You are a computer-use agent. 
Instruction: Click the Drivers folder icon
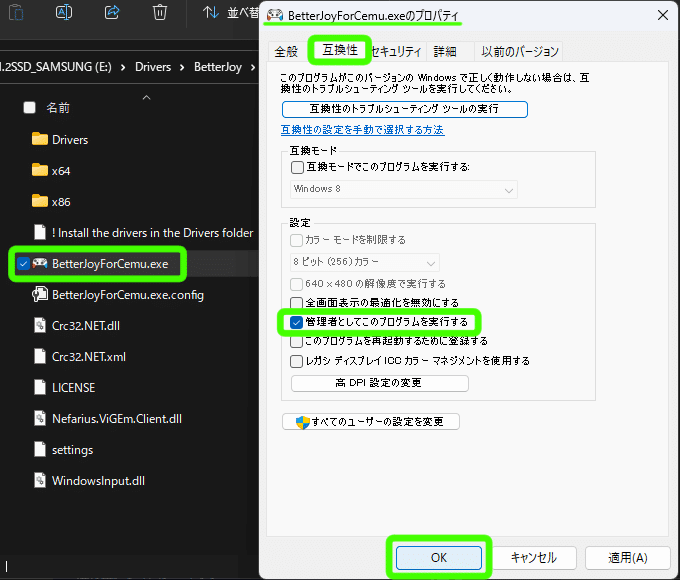(x=40, y=139)
